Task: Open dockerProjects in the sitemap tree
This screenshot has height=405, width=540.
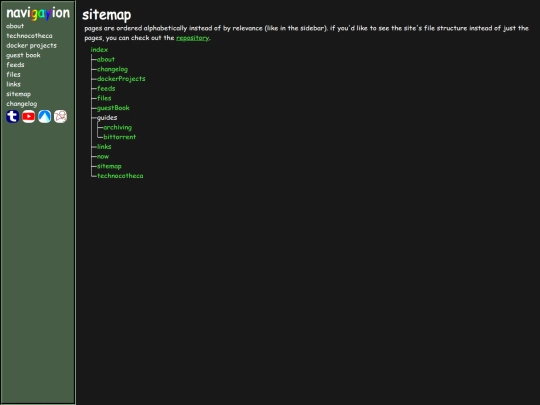Action: [x=121, y=79]
